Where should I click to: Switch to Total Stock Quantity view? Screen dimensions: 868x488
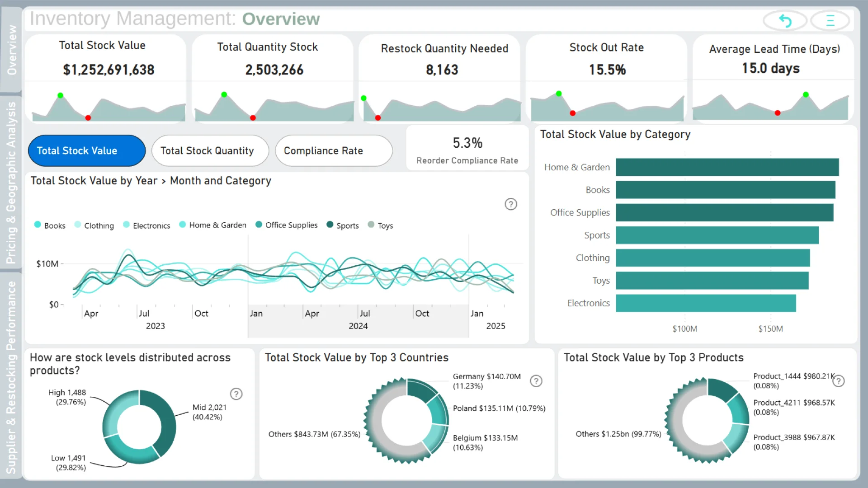210,150
